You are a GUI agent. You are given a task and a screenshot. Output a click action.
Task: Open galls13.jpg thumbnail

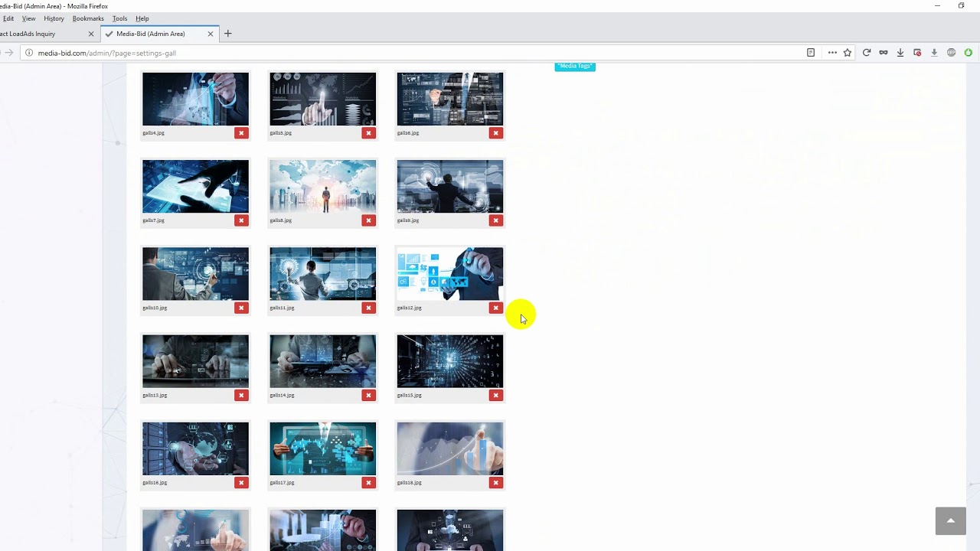pyautogui.click(x=195, y=361)
